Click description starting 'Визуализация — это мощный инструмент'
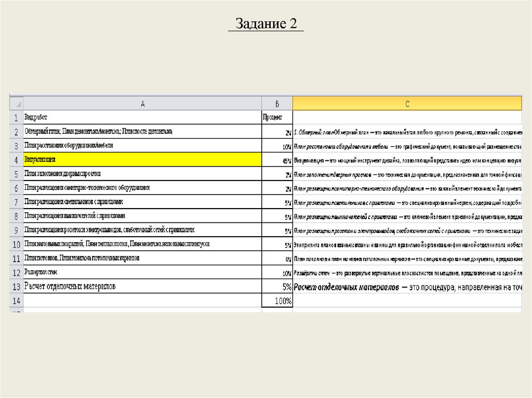Viewport: 532px width, 398px height. click(x=407, y=160)
